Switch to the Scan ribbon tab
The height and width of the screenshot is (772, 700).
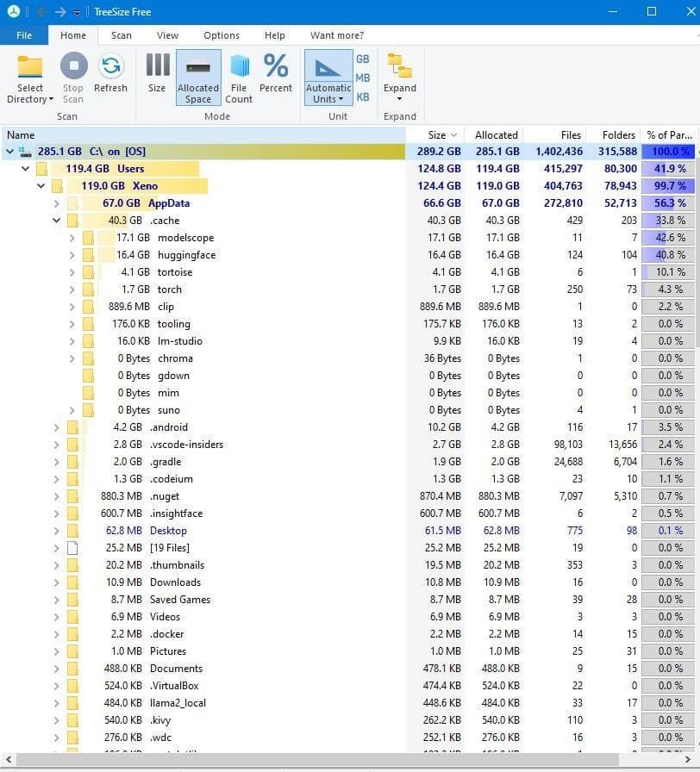tap(122, 35)
